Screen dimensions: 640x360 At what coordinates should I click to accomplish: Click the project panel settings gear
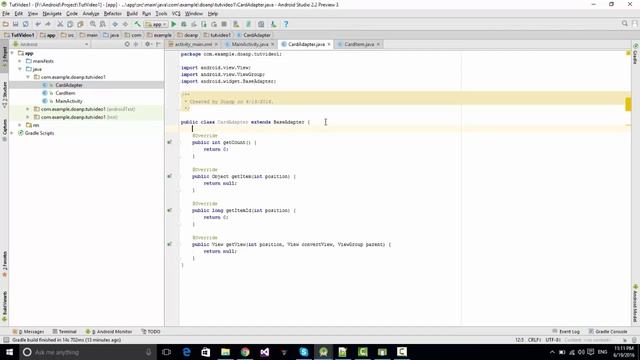(148, 44)
